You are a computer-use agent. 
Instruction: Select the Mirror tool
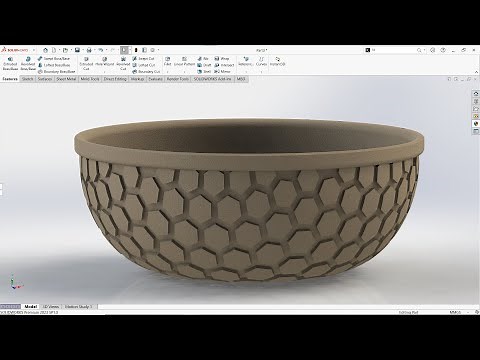222,71
